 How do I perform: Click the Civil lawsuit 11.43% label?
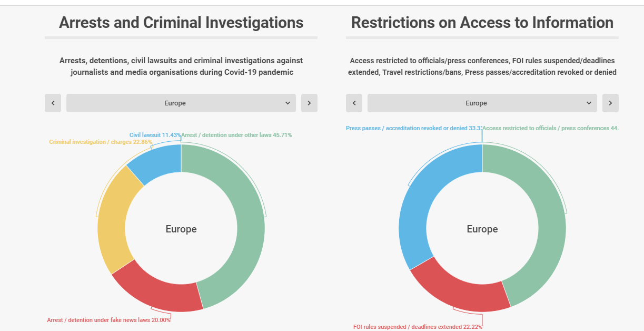(x=155, y=135)
